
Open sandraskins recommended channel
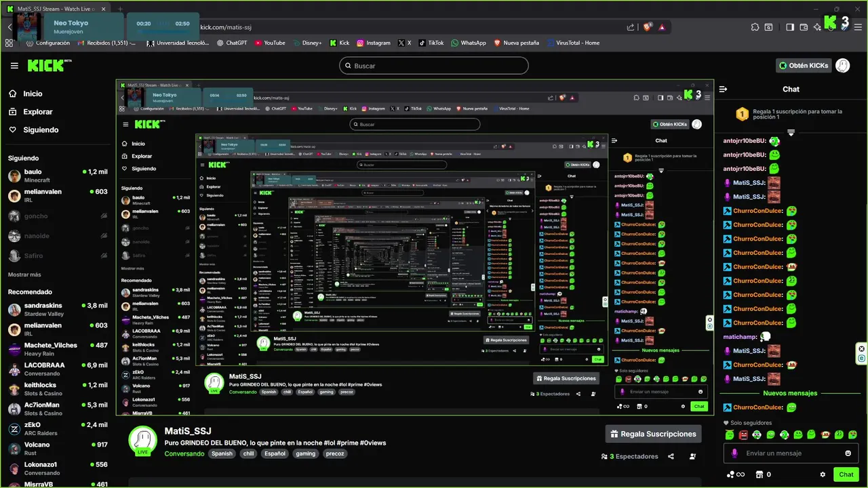[58, 310]
